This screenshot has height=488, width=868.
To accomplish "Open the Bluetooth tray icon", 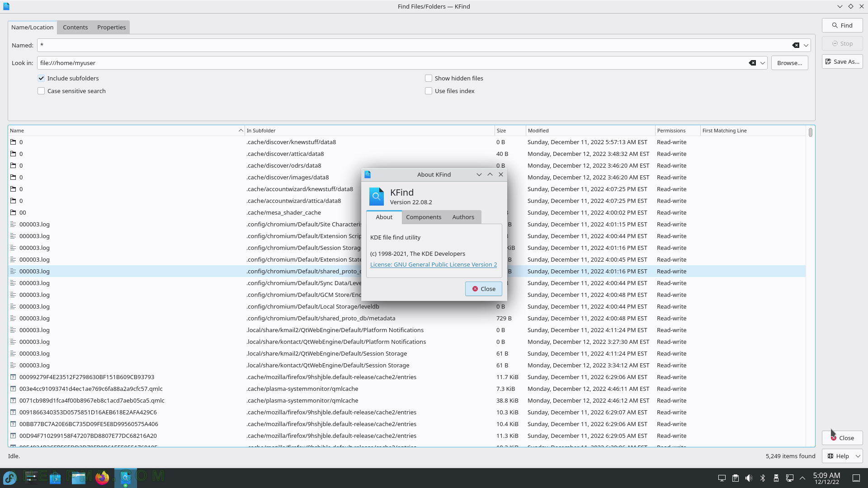I will click(763, 478).
